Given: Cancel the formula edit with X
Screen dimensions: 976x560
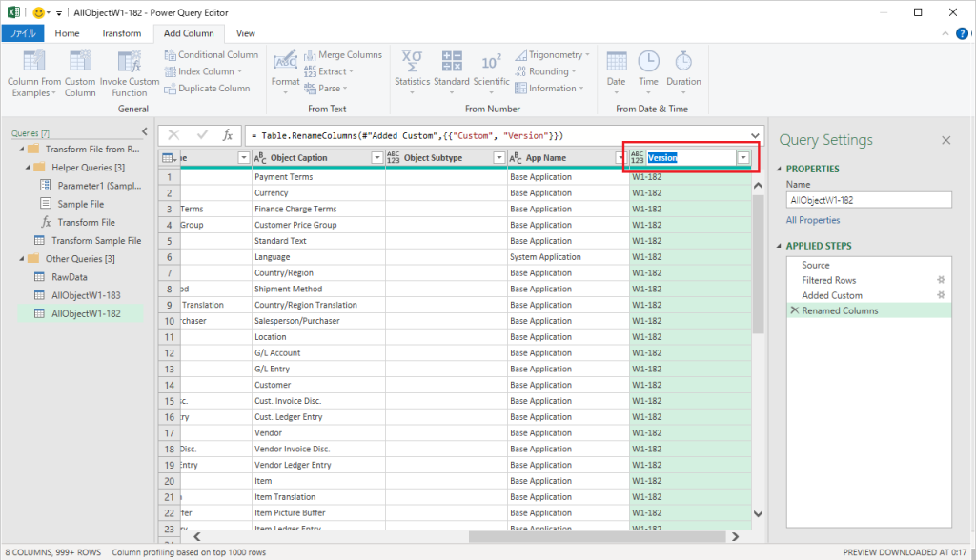Looking at the screenshot, I should pyautogui.click(x=173, y=135).
